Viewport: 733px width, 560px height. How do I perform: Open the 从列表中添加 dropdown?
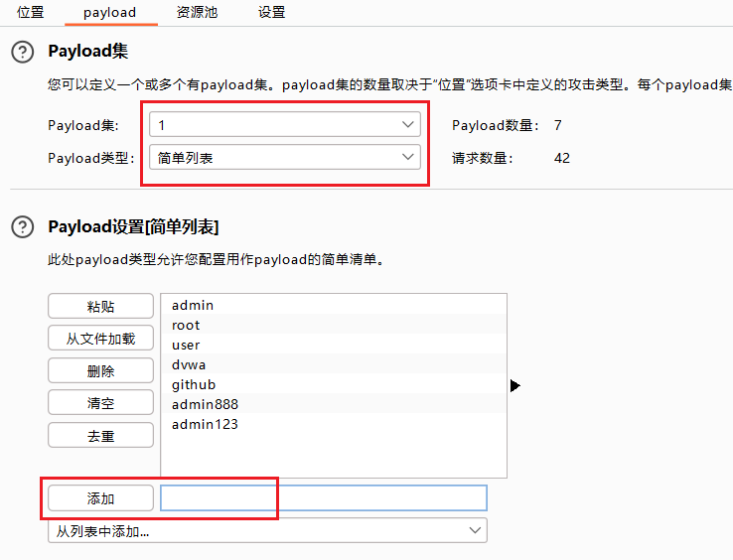267,531
